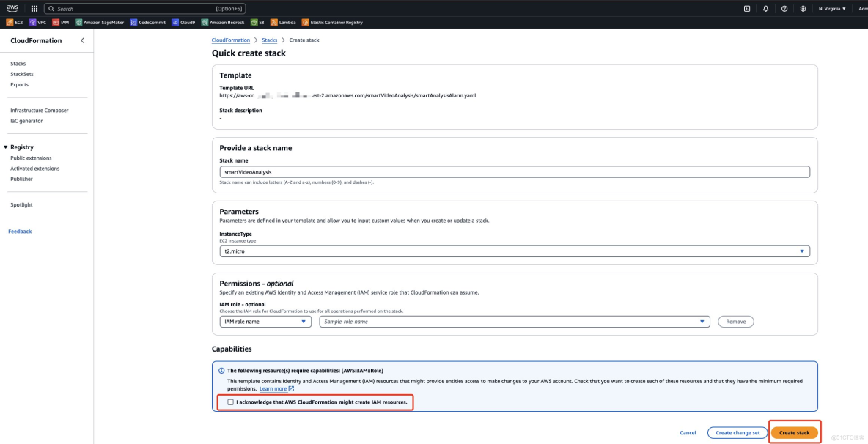Click the Create change set button

coord(738,433)
